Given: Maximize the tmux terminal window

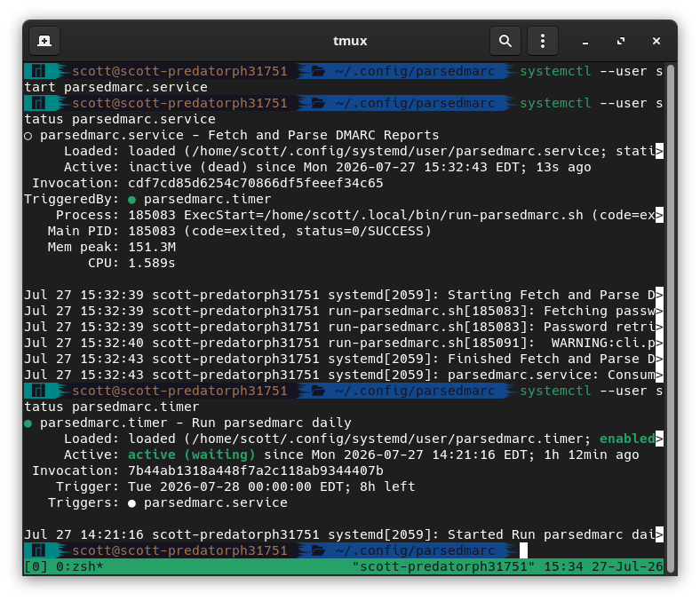Looking at the screenshot, I should pyautogui.click(x=621, y=41).
